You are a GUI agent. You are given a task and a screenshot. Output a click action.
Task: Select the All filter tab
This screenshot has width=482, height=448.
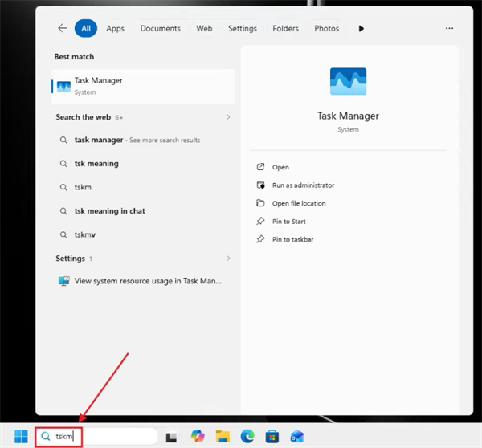click(x=86, y=28)
